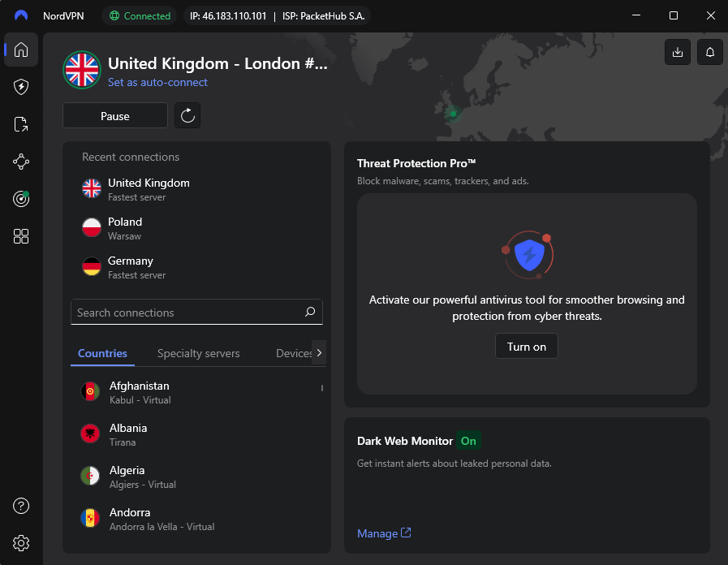This screenshot has width=728, height=565.
Task: Connect to Poland Warsaw recent connection
Action: pyautogui.click(x=196, y=228)
